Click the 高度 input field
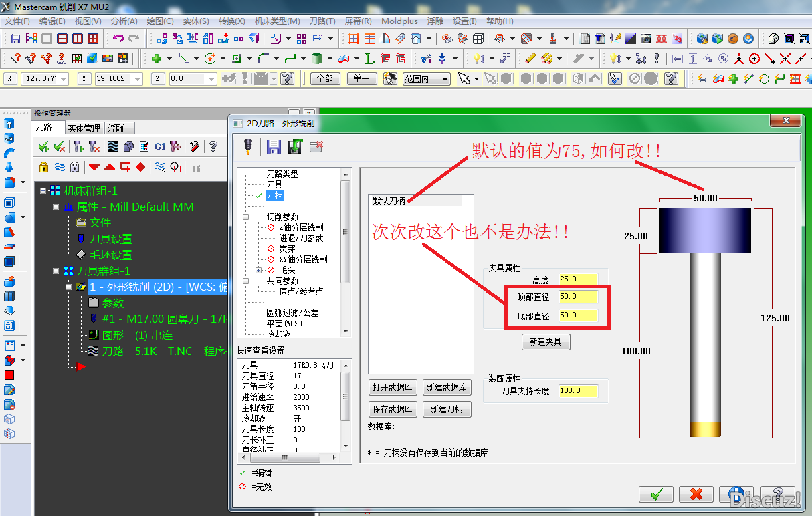 [578, 279]
